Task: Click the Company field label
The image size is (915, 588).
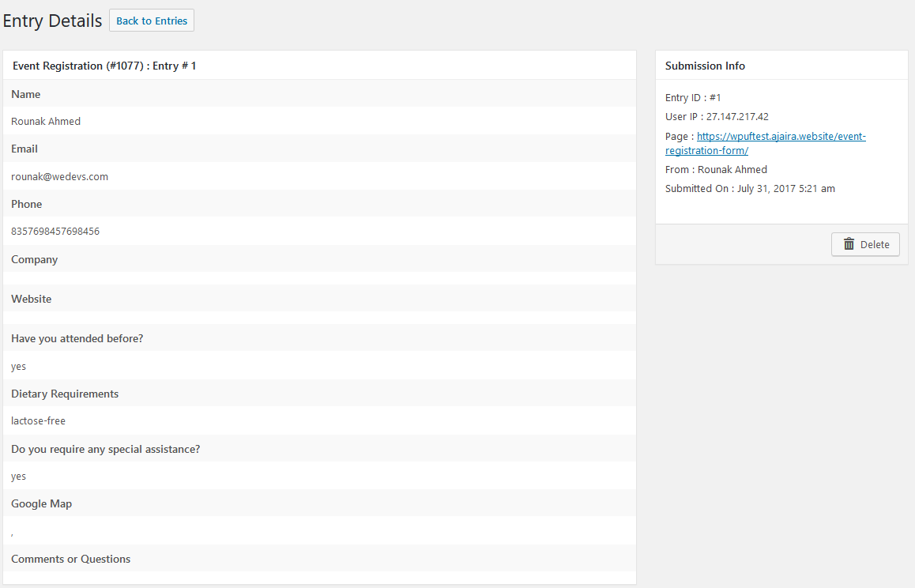Action: [35, 260]
